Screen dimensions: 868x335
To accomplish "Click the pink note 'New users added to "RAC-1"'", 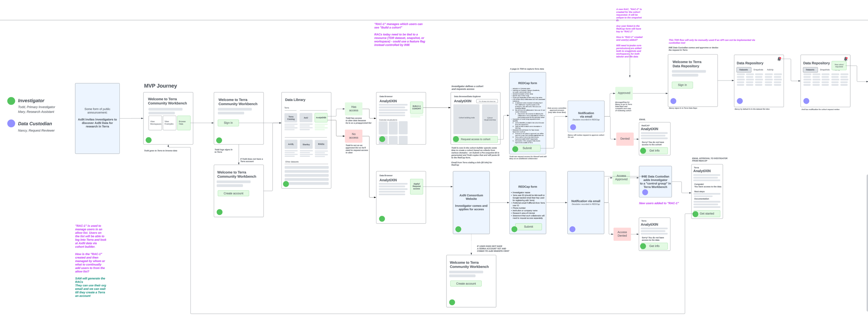I will point(659,203).
